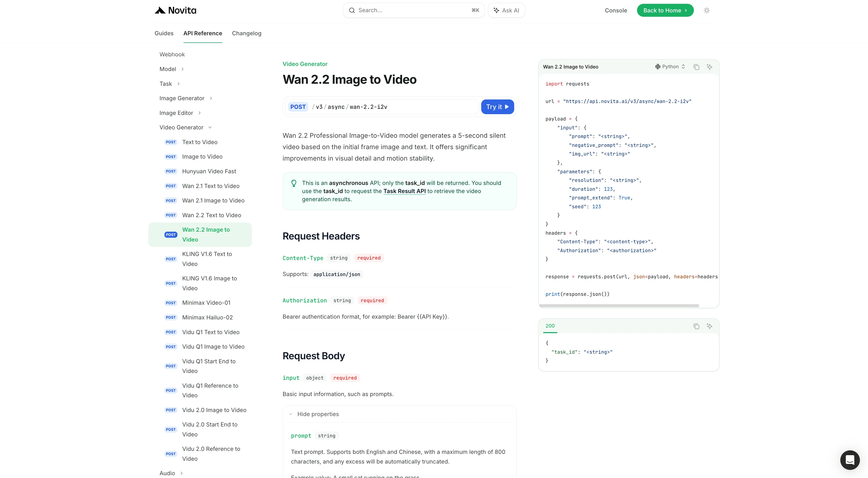Click the Video Generator breadcrumb label
Image resolution: width=868 pixels, height=478 pixels.
coord(305,64)
